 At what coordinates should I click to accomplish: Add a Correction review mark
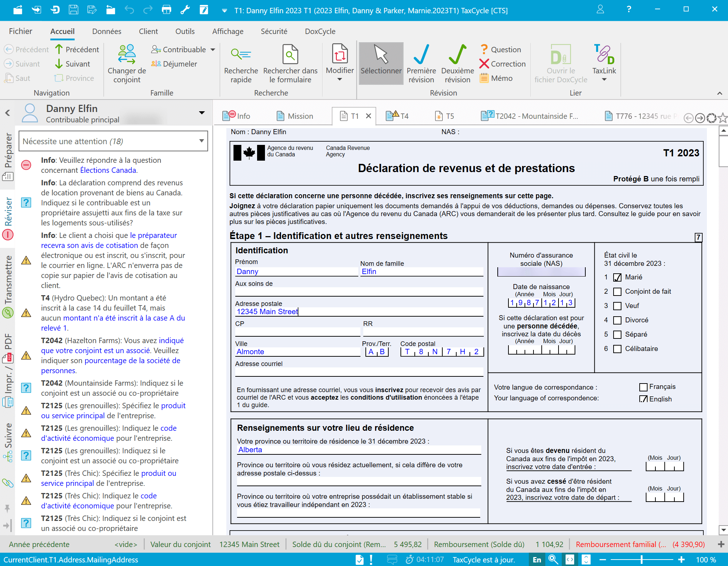[502, 64]
